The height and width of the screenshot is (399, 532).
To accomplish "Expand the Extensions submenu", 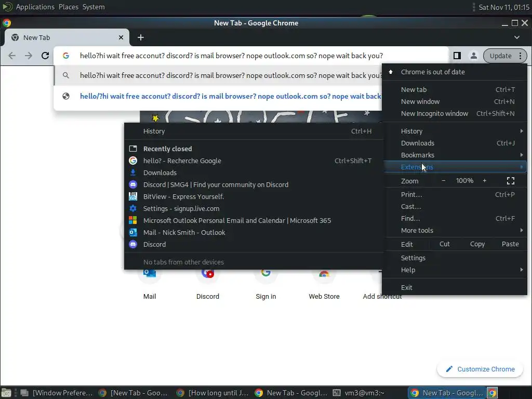I will click(455, 167).
